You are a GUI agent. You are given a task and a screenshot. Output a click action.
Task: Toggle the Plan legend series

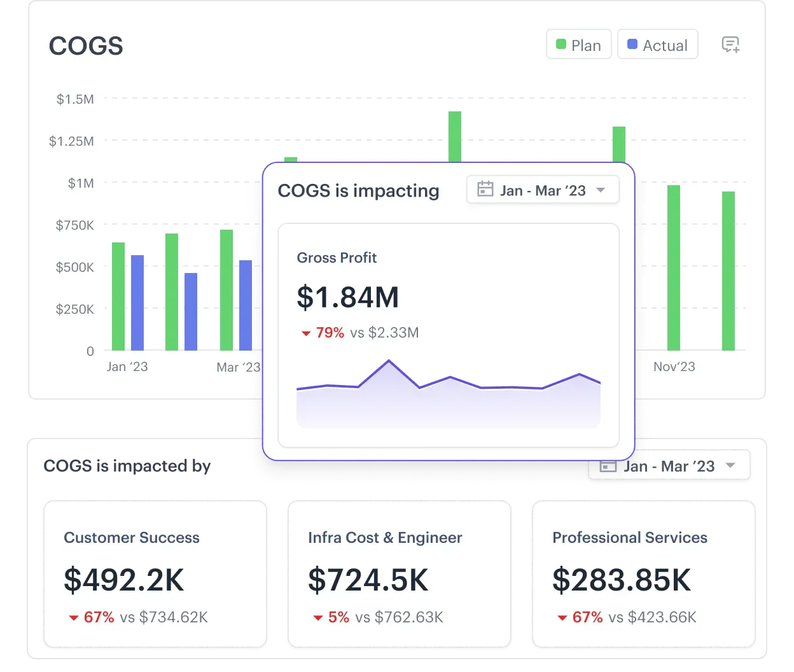[579, 45]
